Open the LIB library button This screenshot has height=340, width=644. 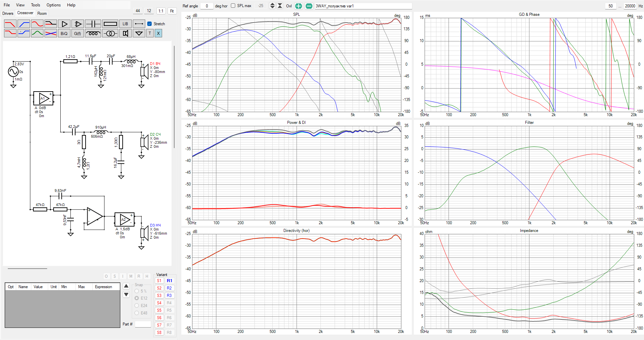pyautogui.click(x=125, y=24)
